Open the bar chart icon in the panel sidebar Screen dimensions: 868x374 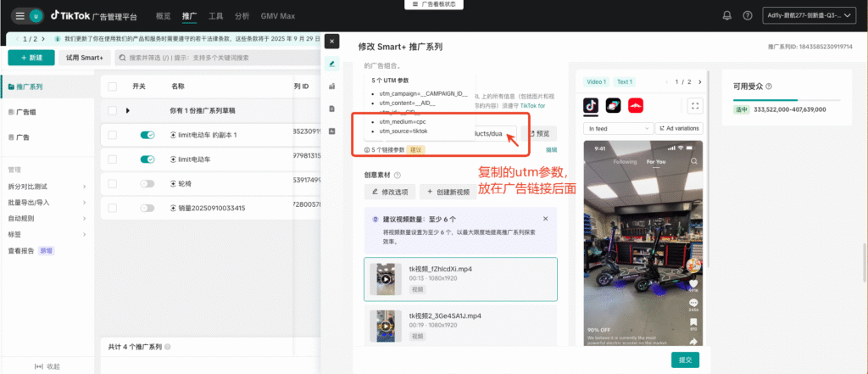[x=331, y=87]
